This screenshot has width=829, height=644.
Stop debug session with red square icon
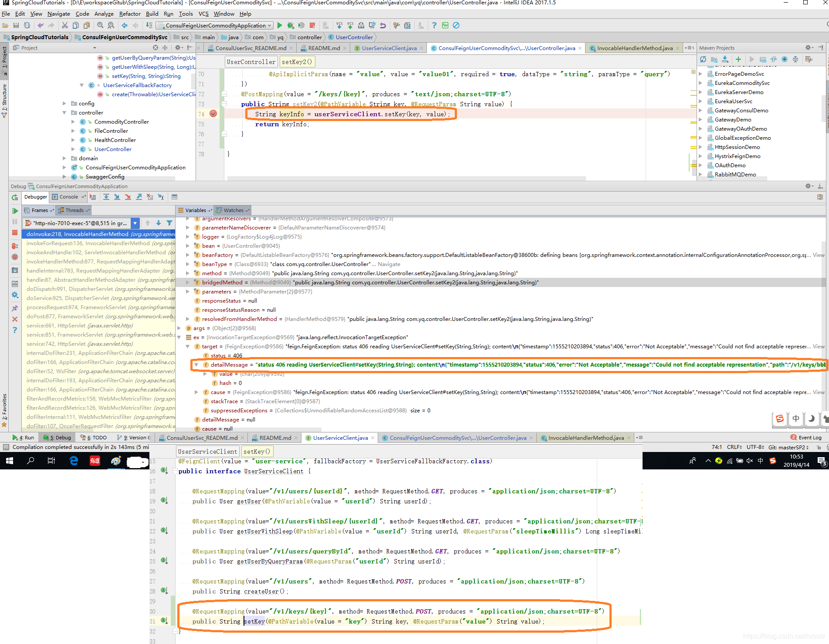pyautogui.click(x=15, y=233)
